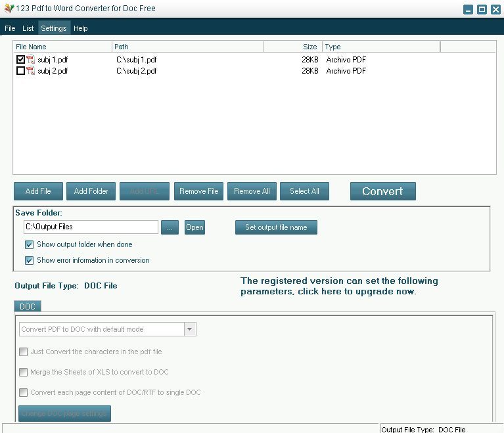The image size is (504, 433).
Task: Click the greyed Add URL button
Action: pyautogui.click(x=145, y=191)
